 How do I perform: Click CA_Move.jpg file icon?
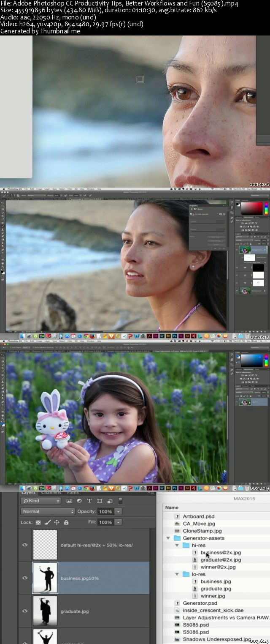click(x=178, y=524)
